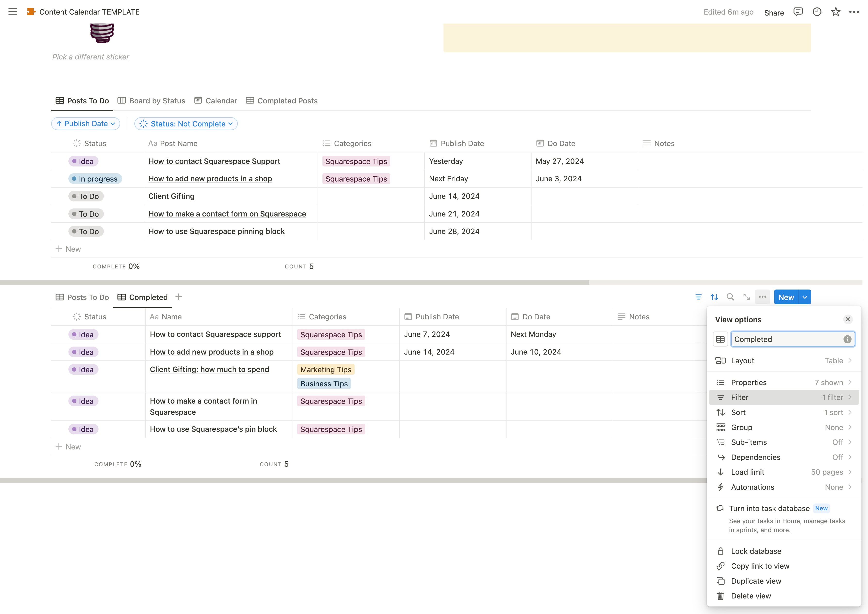Screen dimensions: 868x614
Task: Click Lock database option
Action: coord(756,551)
